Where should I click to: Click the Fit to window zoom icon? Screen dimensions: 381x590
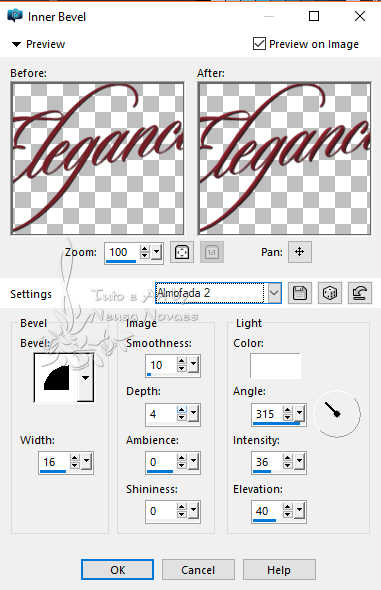(x=182, y=252)
